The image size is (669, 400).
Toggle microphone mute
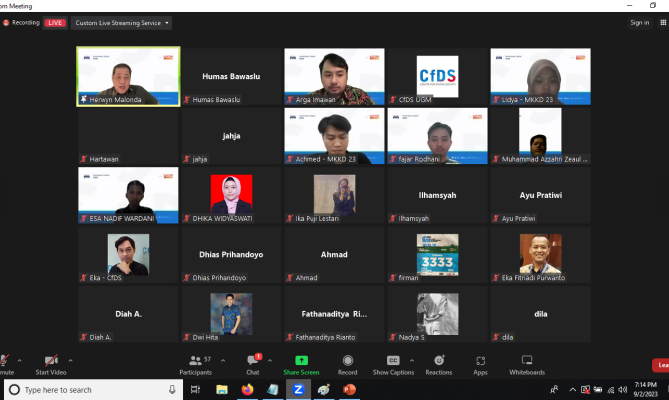[5, 362]
